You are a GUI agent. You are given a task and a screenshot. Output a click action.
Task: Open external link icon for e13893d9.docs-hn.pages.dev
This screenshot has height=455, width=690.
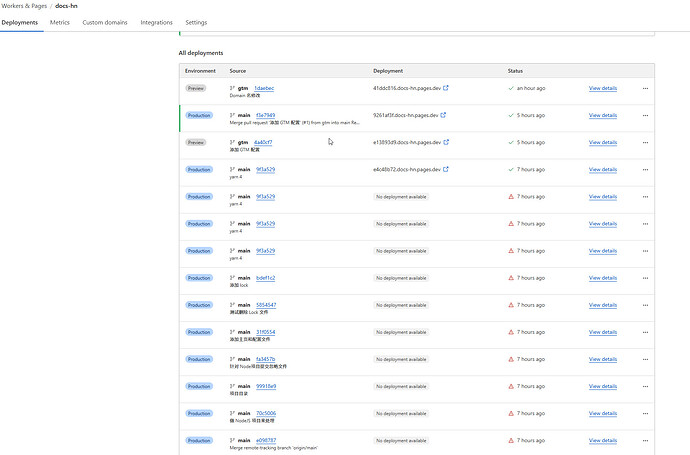tap(446, 142)
